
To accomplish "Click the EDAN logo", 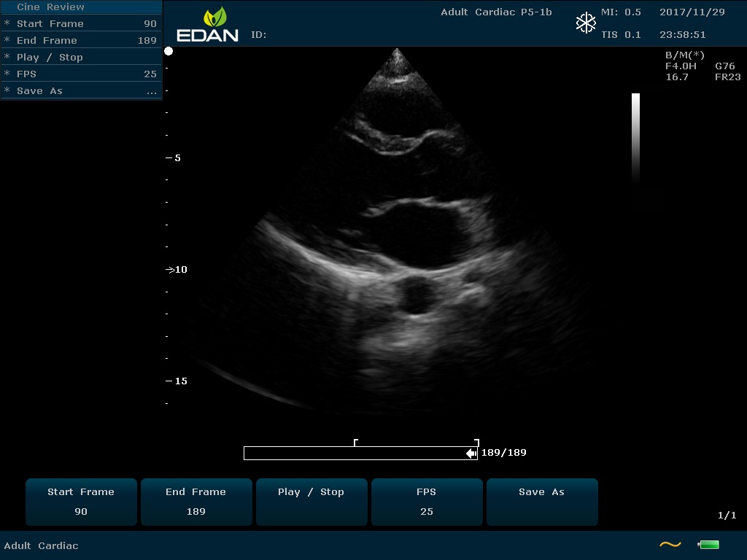I will point(208,25).
